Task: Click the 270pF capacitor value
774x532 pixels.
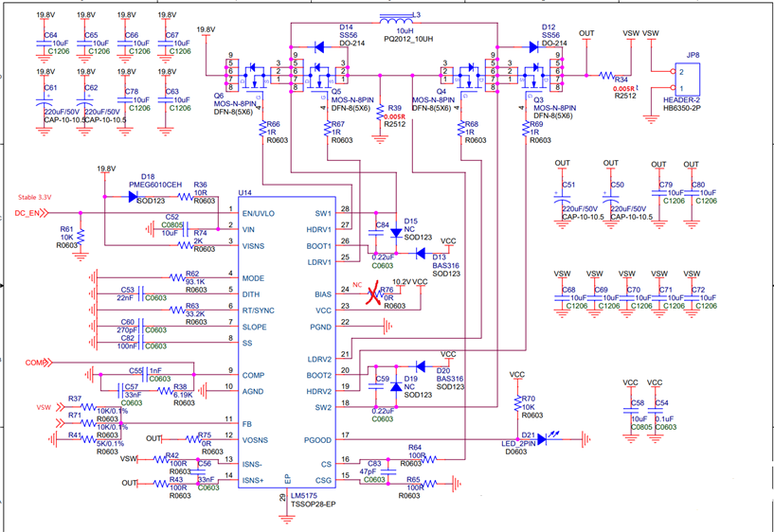Action: pyautogui.click(x=125, y=329)
